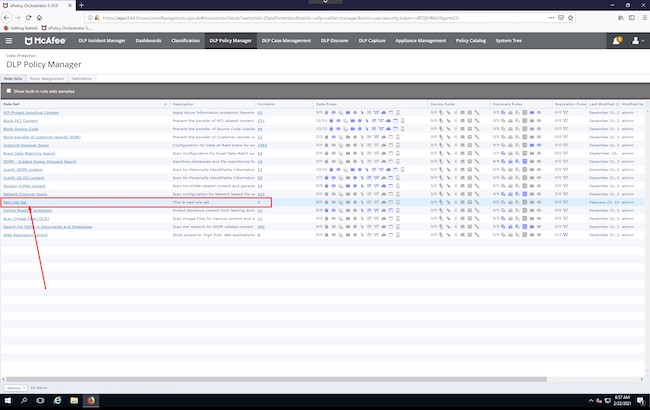Image resolution: width=650 pixels, height=410 pixels.
Task: Open the System Tree menu item
Action: [509, 41]
